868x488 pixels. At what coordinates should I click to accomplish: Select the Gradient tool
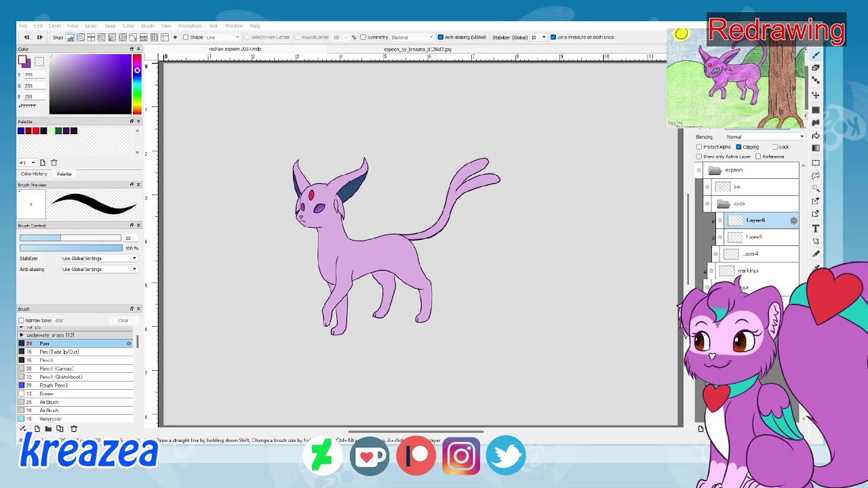click(816, 148)
